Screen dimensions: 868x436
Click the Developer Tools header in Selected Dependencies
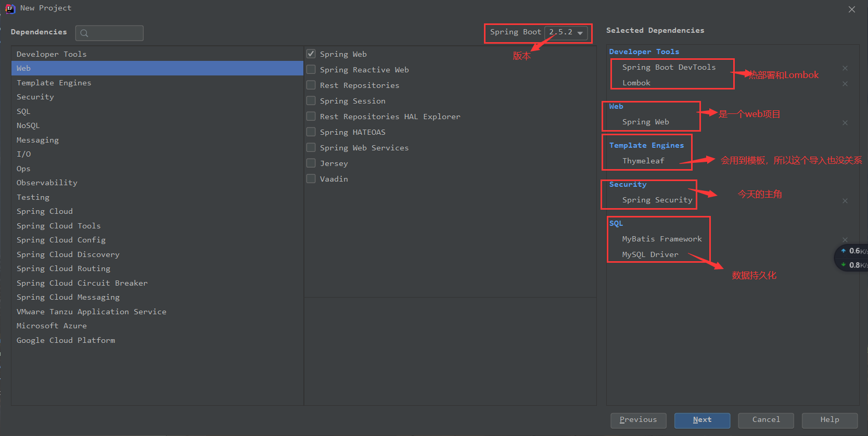644,52
